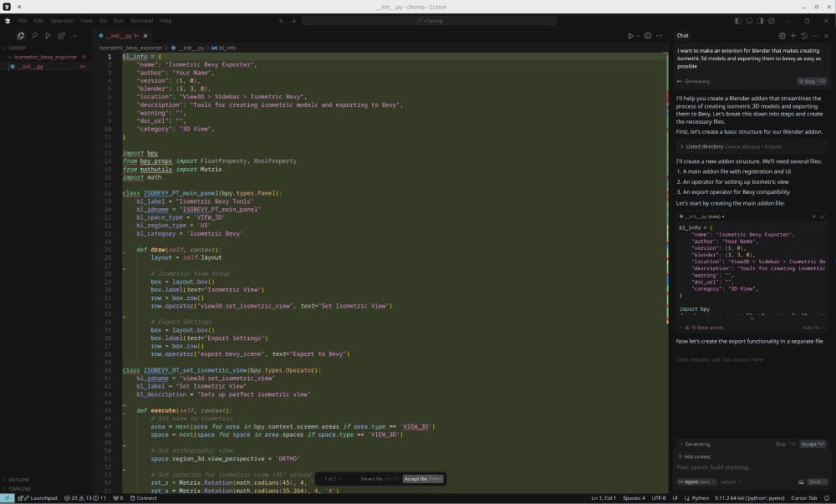Image resolution: width=836 pixels, height=504 pixels.
Task: Attach an image with the image icon
Action: tap(801, 481)
